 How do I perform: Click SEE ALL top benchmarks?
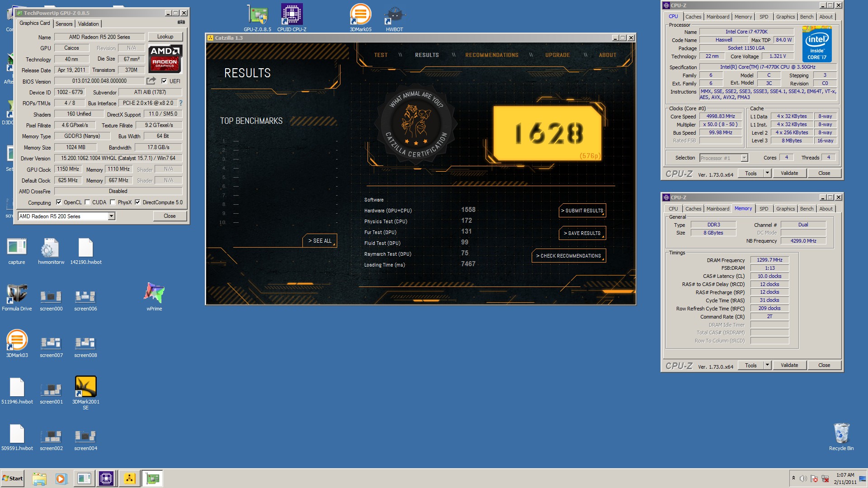(320, 241)
